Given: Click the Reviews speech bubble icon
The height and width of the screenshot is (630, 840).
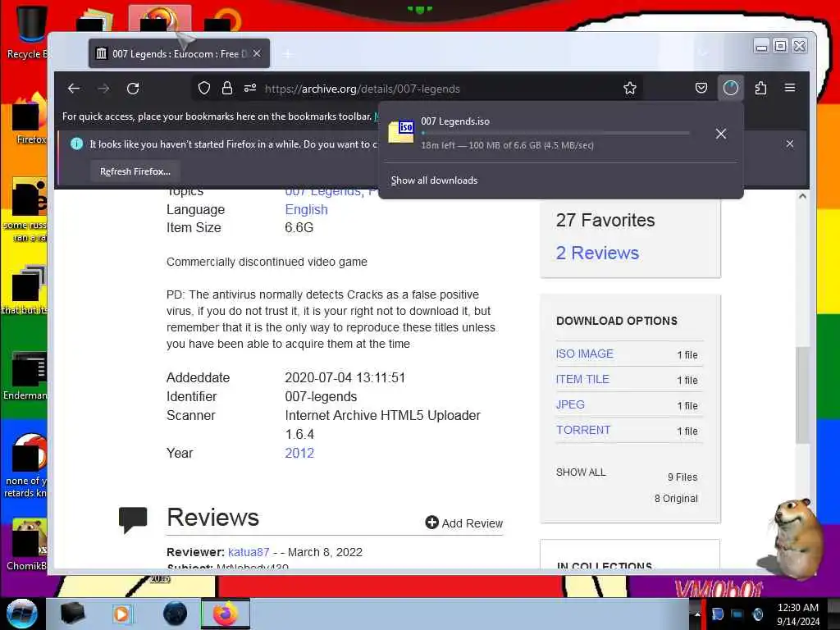Looking at the screenshot, I should [x=133, y=519].
